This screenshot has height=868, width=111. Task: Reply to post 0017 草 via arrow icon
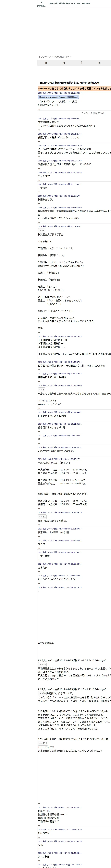(x=39, y=443)
